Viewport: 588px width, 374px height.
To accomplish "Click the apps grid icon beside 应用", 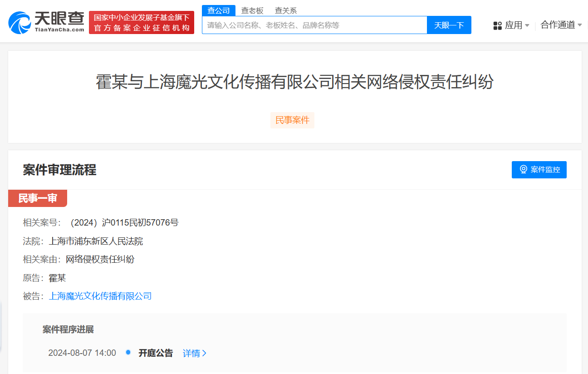I will pos(497,26).
